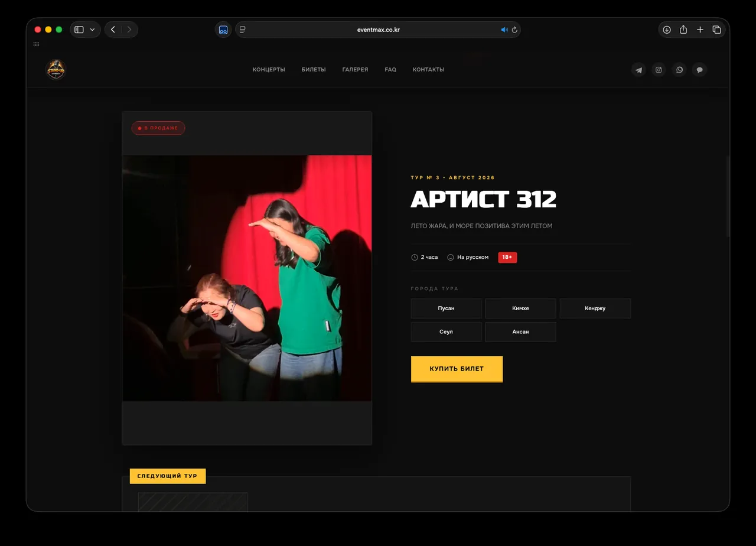Open the Instagram social link
The width and height of the screenshot is (756, 546).
pos(659,70)
